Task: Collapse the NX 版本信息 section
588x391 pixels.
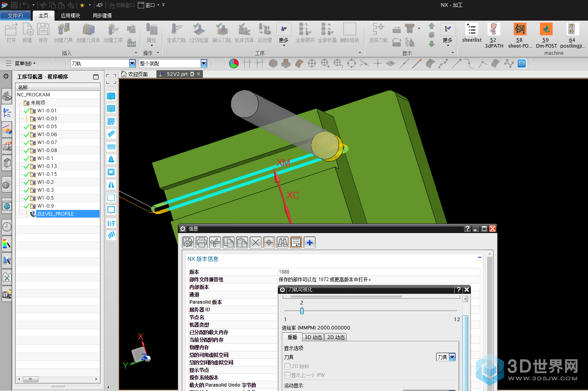Action: [480, 258]
